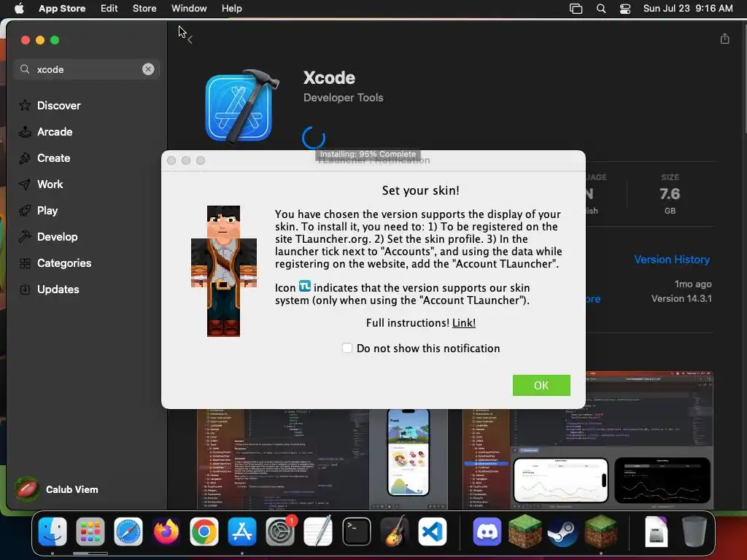Screen dimensions: 747x560
Task: Open Steam from the Dock
Action: (x=562, y=532)
